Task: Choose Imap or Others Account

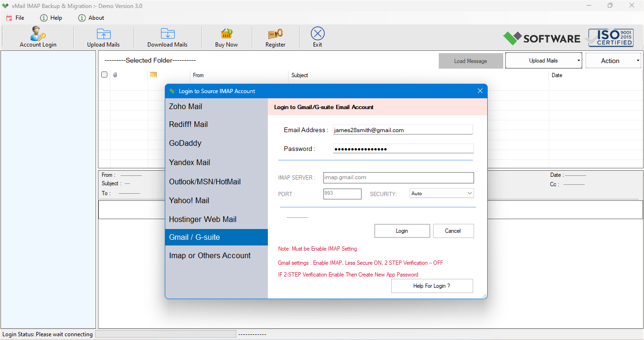Action: pyautogui.click(x=216, y=256)
